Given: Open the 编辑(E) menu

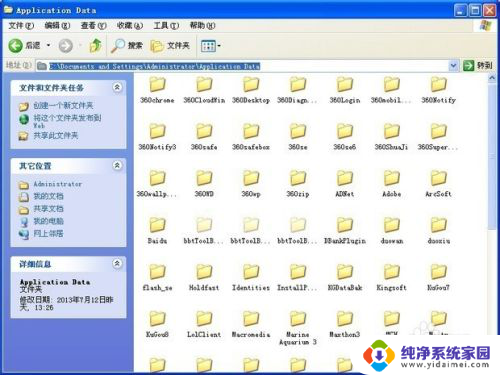Looking at the screenshot, I should point(57,25).
